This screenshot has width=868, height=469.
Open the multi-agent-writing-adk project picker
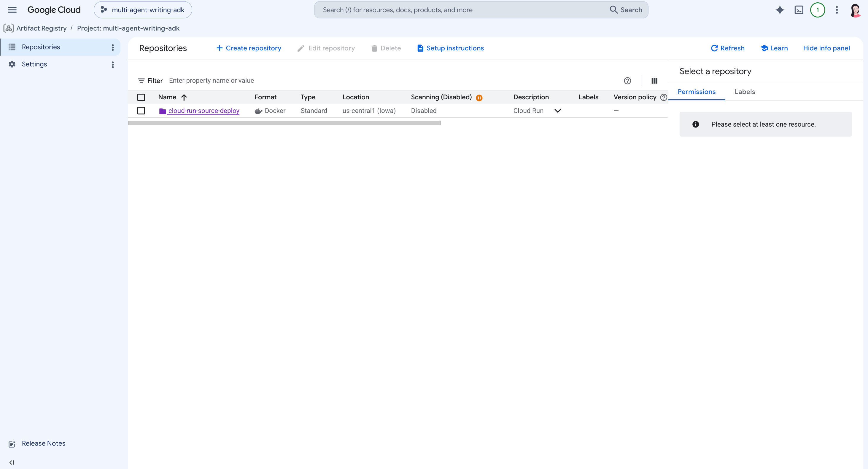point(143,10)
